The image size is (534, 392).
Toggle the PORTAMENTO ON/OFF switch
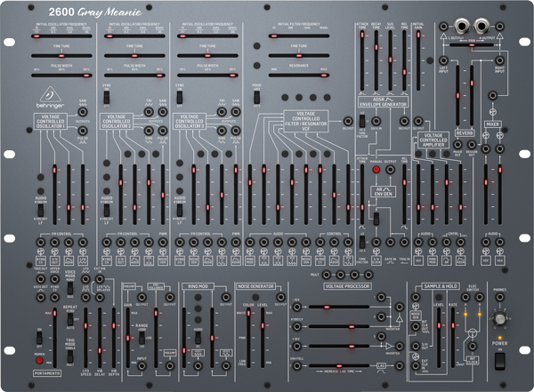39,338
